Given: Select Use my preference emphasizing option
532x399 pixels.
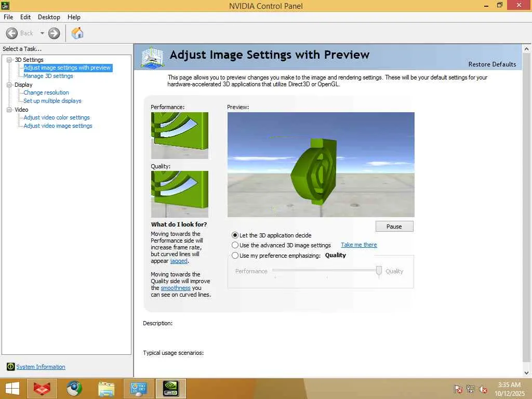Looking at the screenshot, I should (x=235, y=256).
